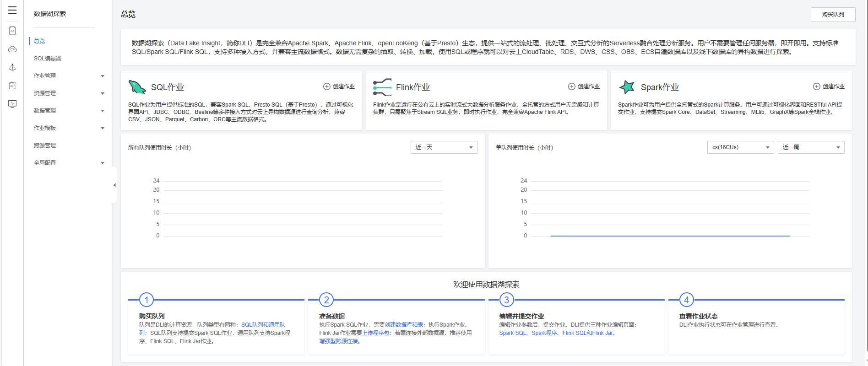
Task: Click step 3 circle 编辑并提交作业
Action: click(x=506, y=300)
